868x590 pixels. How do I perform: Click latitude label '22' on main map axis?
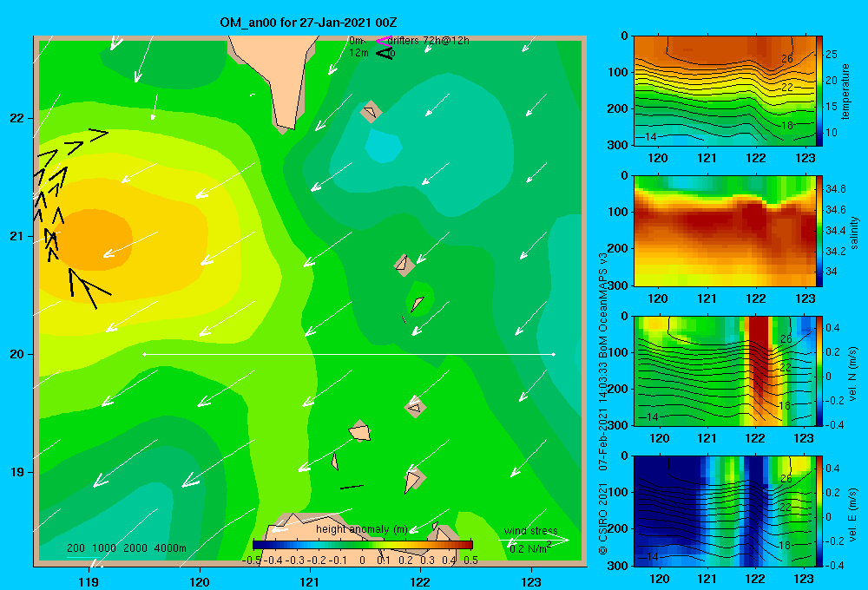coord(16,118)
